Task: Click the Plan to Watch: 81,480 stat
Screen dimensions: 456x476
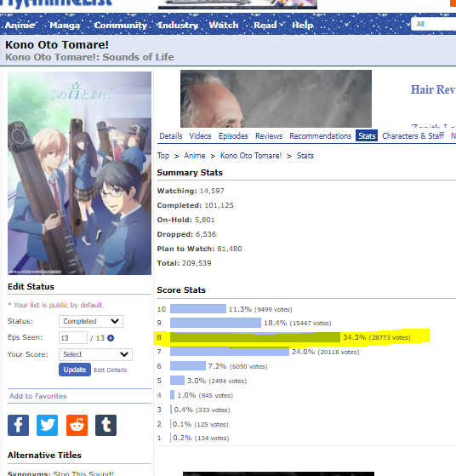Action: [x=199, y=249]
